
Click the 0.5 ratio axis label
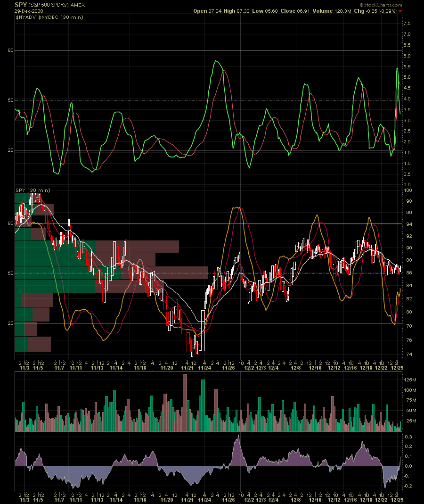click(x=407, y=174)
